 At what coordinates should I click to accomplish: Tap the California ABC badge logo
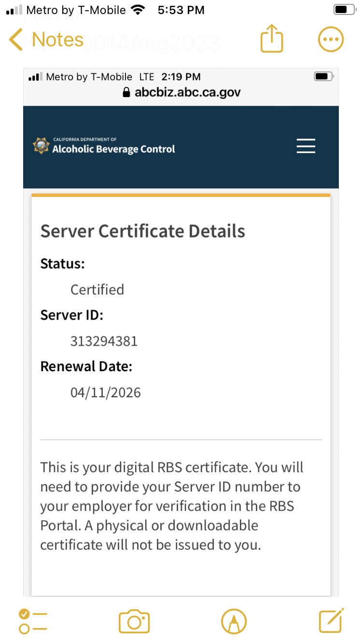pyautogui.click(x=41, y=145)
